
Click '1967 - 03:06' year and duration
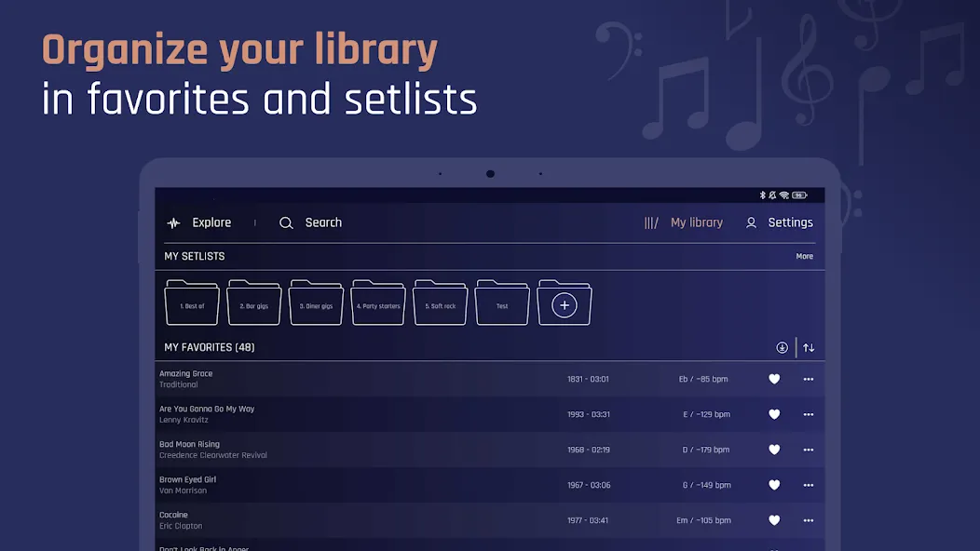(x=589, y=485)
